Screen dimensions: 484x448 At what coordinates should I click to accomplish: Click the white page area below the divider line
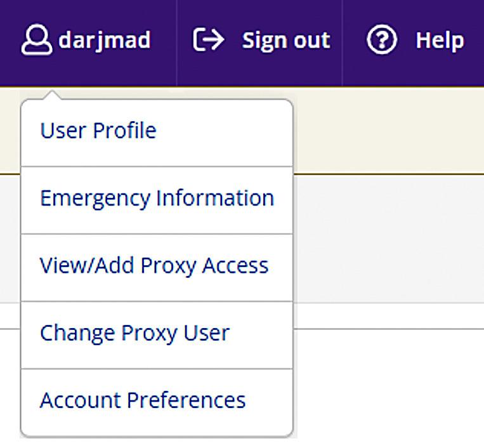coord(387,387)
